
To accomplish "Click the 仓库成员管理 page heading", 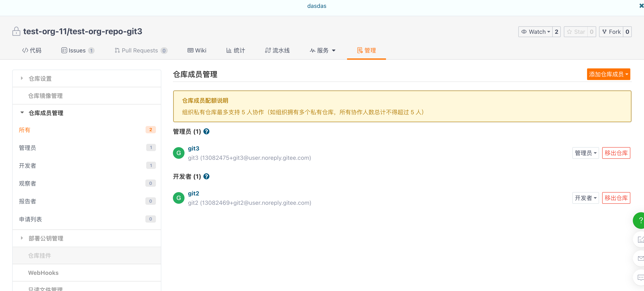I will click(195, 74).
